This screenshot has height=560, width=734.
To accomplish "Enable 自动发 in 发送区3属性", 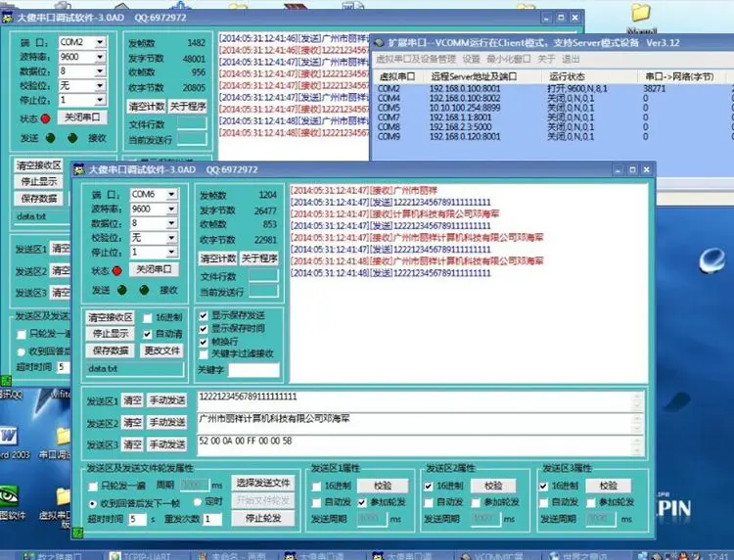I will point(543,503).
